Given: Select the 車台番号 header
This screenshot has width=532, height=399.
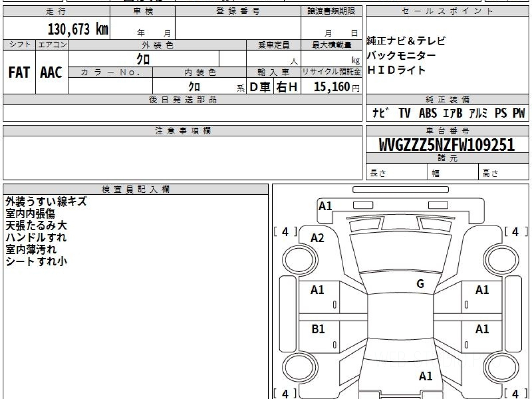Looking at the screenshot, I should click(x=448, y=131).
